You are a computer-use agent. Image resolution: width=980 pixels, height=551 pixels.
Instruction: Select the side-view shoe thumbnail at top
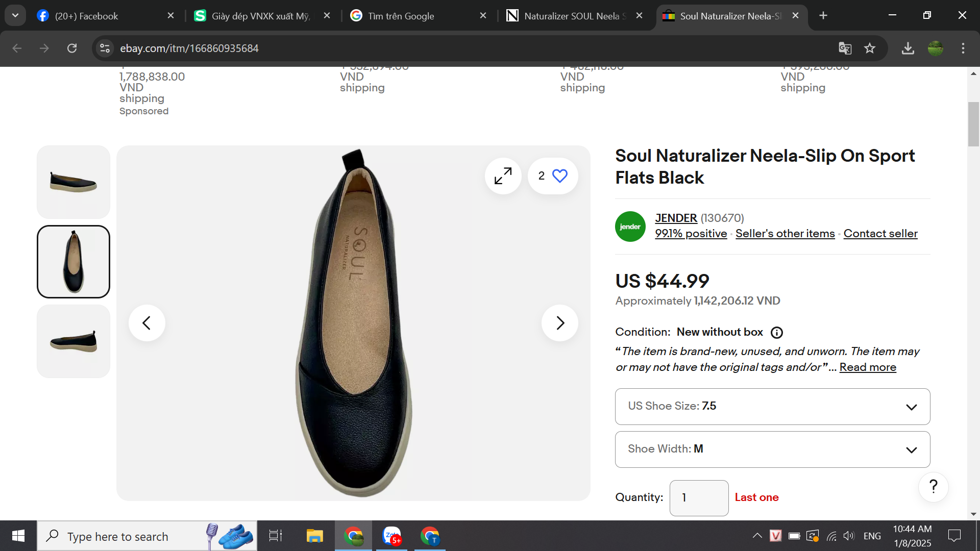click(x=73, y=182)
